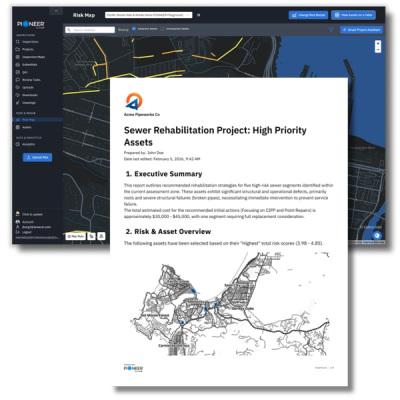The width and height of the screenshot is (400, 400).
Task: Click the rightmost bottom map tool icon
Action: [101, 236]
